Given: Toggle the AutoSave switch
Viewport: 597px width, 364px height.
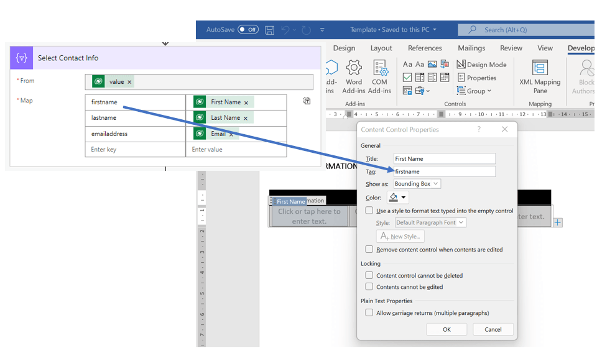Looking at the screenshot, I should click(x=248, y=30).
